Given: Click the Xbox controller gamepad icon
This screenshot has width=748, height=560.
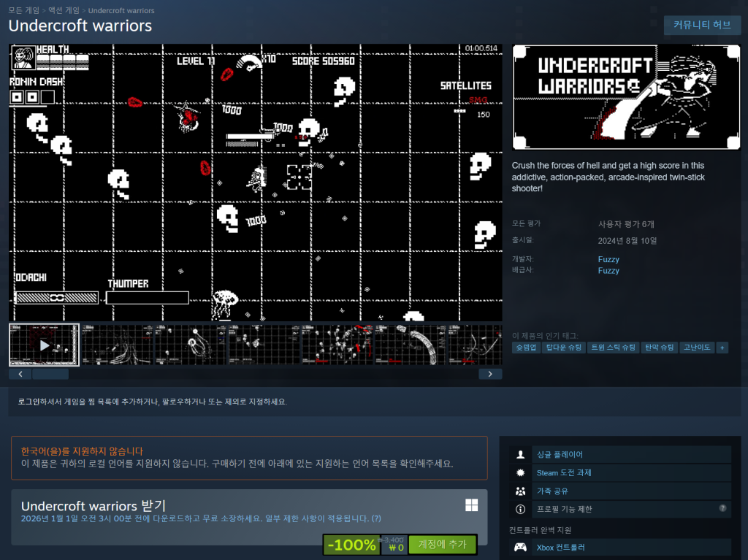Looking at the screenshot, I should 520,547.
